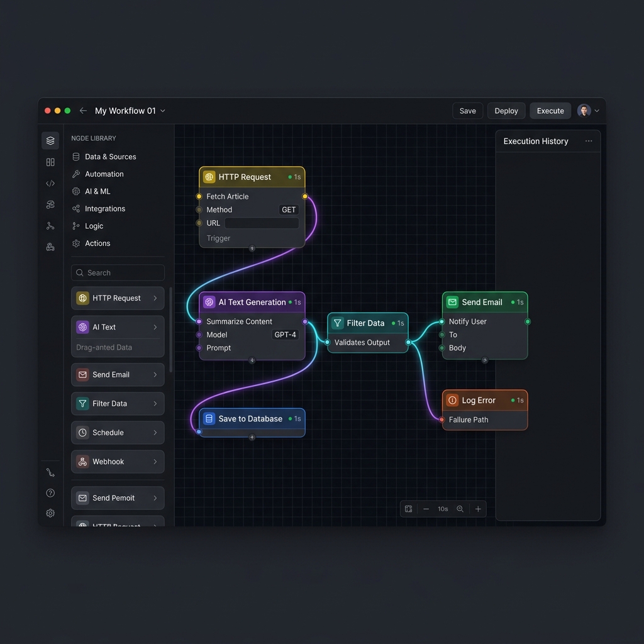644x644 pixels.
Task: Click the Execute button
Action: 550,111
